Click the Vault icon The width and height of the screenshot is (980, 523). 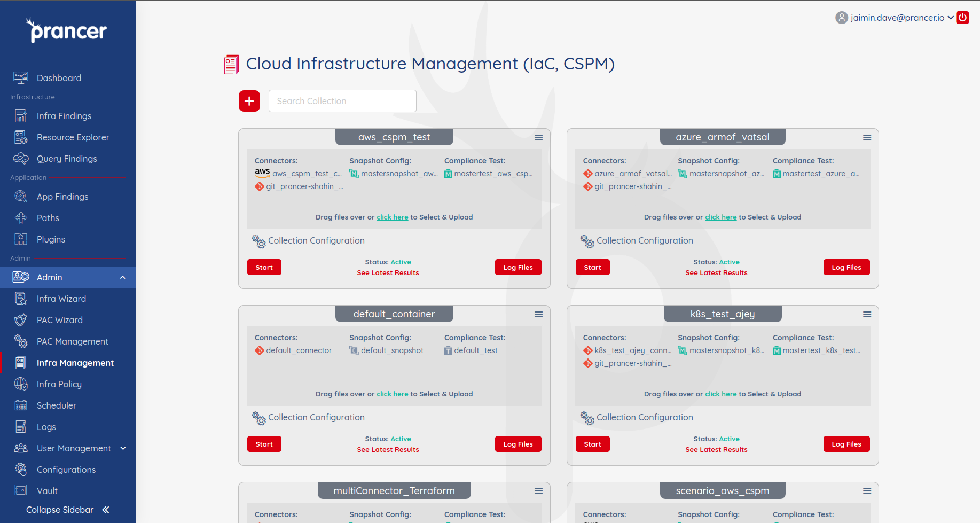(x=21, y=490)
